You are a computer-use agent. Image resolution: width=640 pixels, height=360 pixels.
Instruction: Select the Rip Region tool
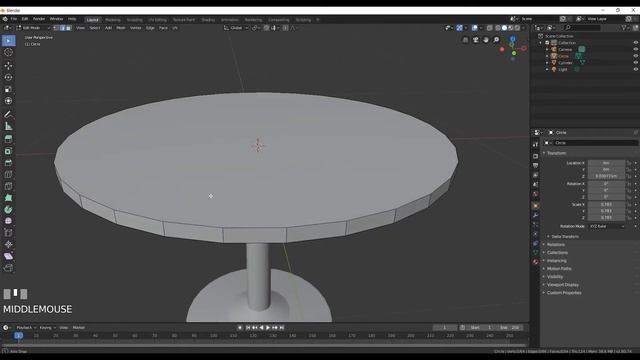(x=9, y=268)
